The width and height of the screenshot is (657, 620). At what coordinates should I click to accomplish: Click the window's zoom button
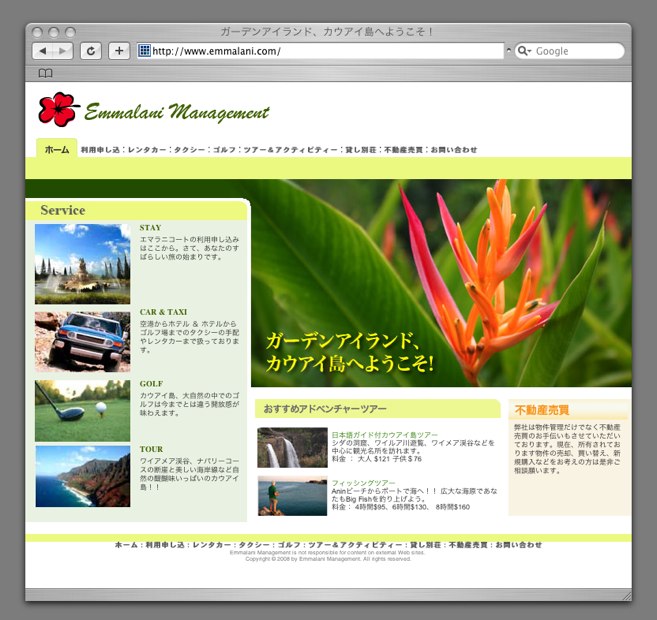tap(70, 32)
